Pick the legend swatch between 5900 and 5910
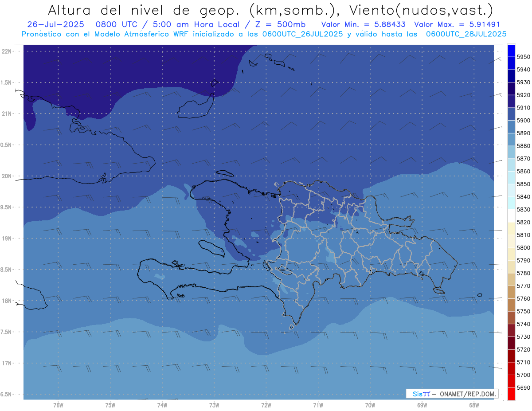The image size is (532, 411). pos(511,114)
